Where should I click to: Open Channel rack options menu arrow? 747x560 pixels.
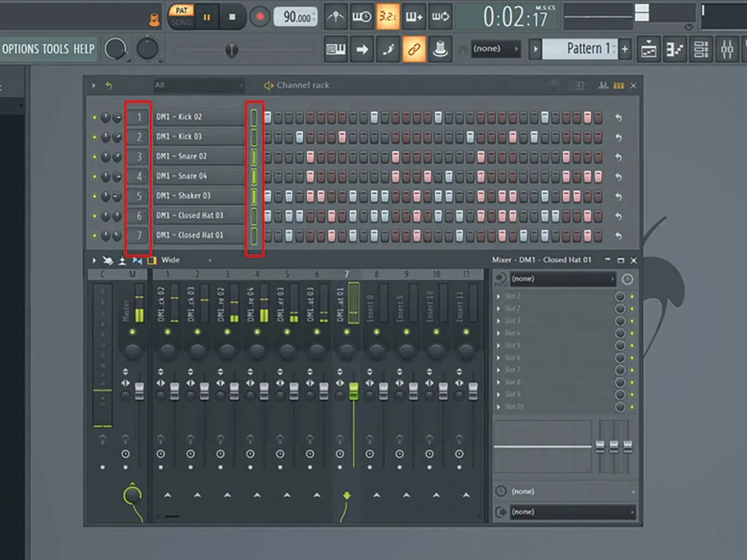94,85
